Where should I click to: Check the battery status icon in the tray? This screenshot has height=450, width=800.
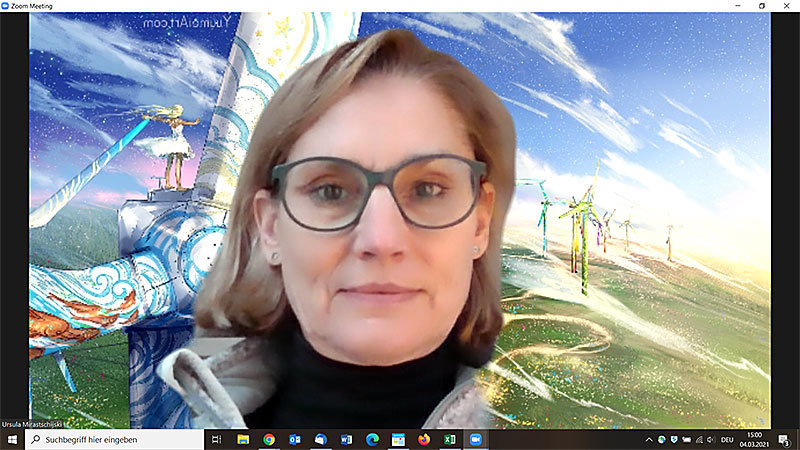click(x=687, y=439)
